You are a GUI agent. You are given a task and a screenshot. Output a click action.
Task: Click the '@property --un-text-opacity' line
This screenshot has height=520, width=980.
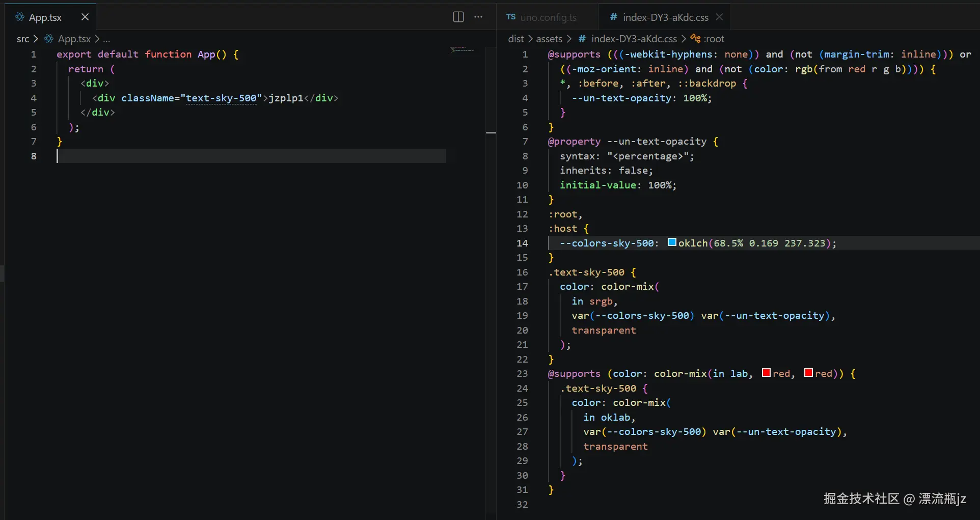point(633,141)
